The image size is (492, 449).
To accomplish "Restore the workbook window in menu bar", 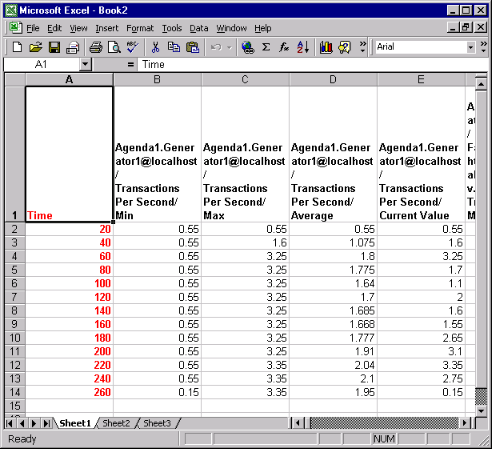I will (x=466, y=27).
